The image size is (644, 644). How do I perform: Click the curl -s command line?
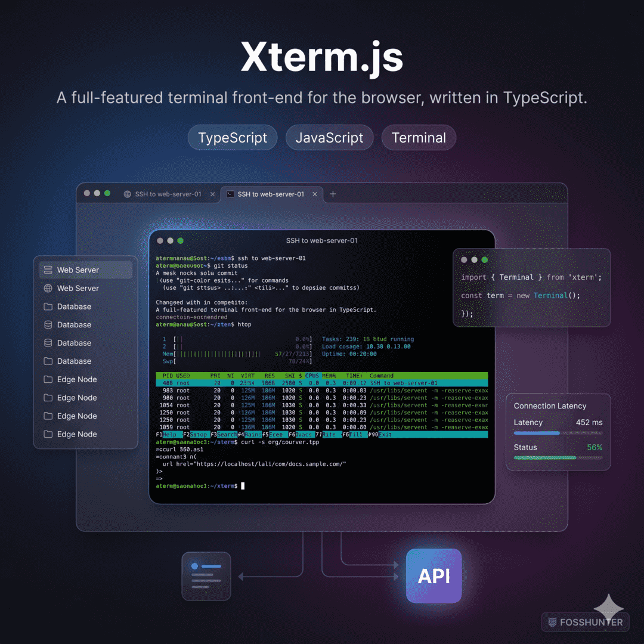click(237, 442)
